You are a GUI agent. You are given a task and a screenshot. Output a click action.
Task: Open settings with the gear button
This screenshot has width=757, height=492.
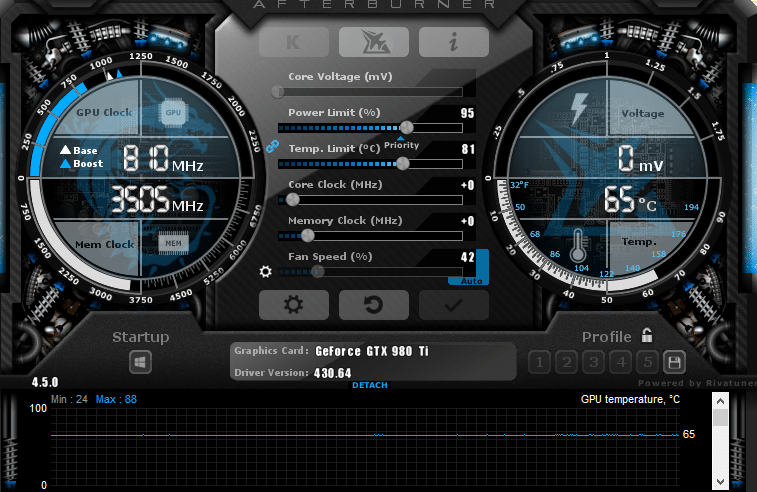(x=294, y=305)
